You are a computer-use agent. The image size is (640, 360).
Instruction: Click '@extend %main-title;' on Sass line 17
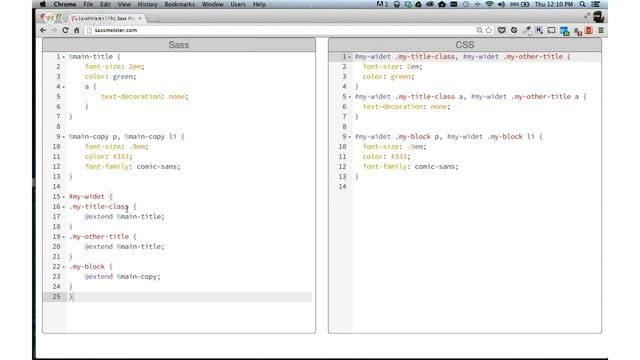124,216
